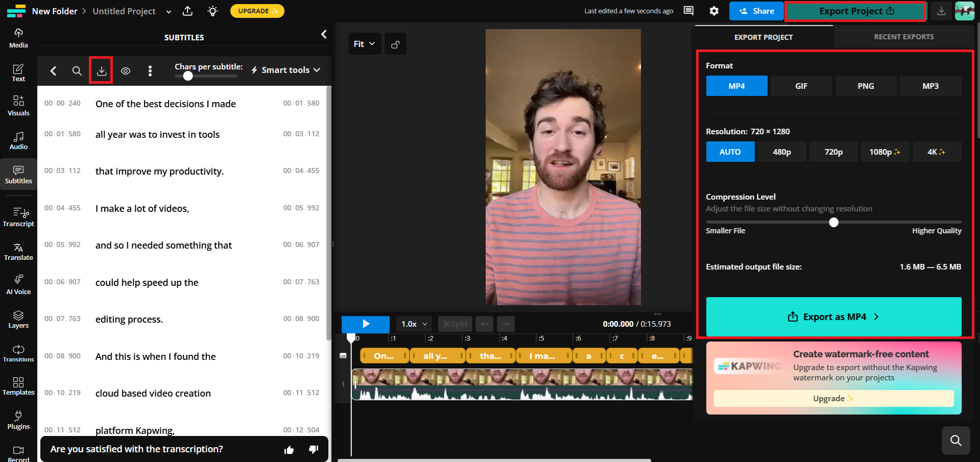Screen dimensions: 980x462
Task: Select 480p resolution option
Action: click(x=782, y=152)
